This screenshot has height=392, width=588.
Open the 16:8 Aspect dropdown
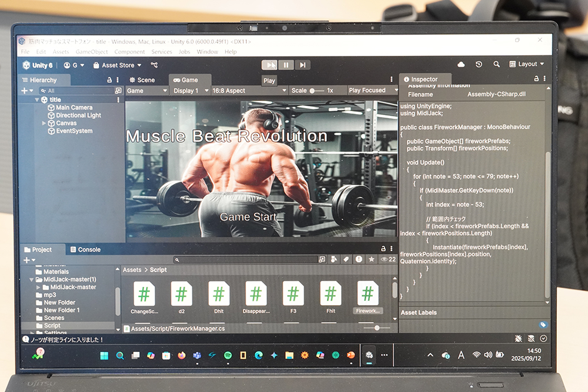(x=248, y=91)
